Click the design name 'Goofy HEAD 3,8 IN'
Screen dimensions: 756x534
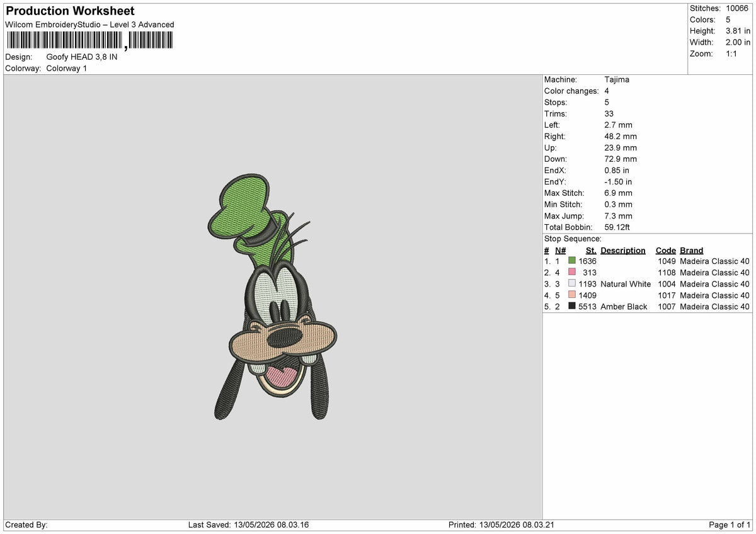click(82, 57)
